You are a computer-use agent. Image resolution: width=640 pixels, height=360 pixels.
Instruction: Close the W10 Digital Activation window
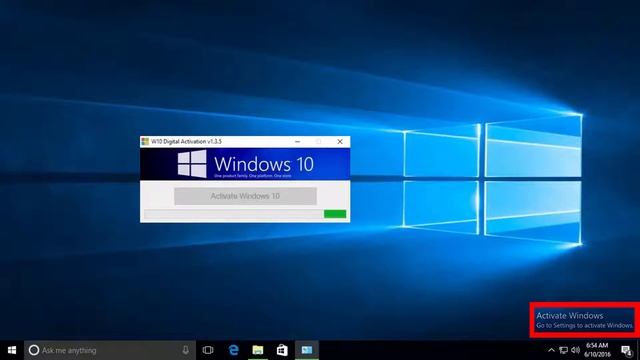(x=340, y=142)
